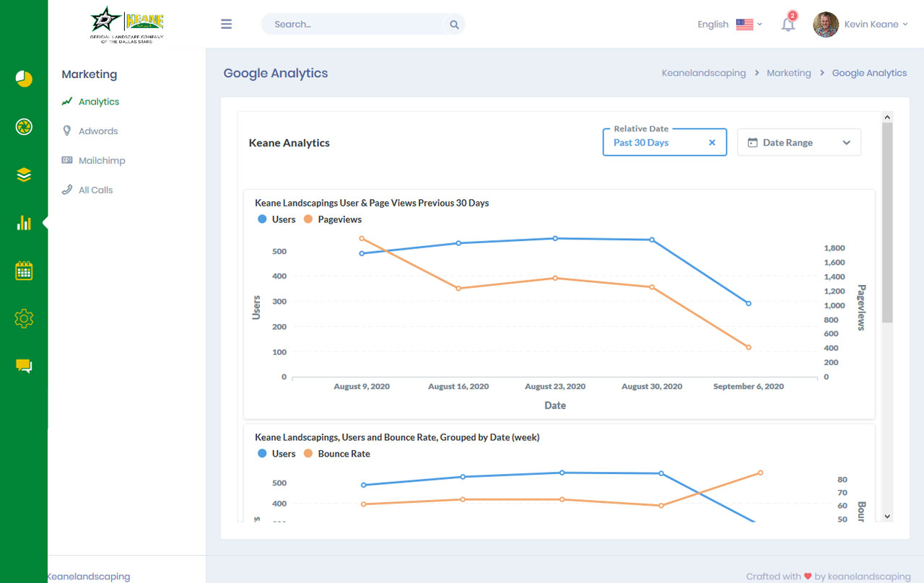Viewport: 924px width, 583px height.
Task: Toggle Bounce Rate series in legend
Action: click(x=337, y=454)
